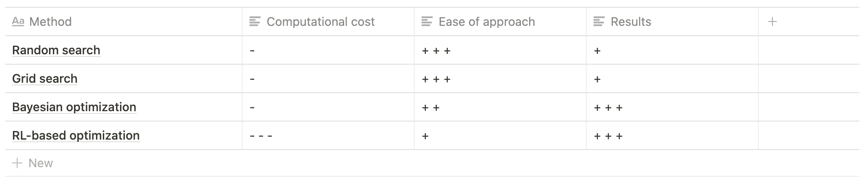Screen dimensions: 868x181
Task: Edit the Results cell for RL-based optimization
Action: coord(672,136)
